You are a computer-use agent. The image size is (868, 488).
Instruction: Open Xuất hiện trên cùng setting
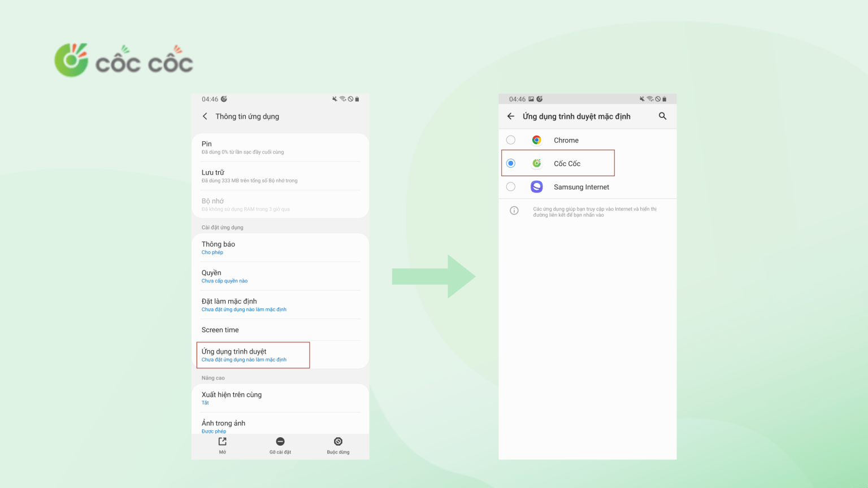tap(280, 398)
